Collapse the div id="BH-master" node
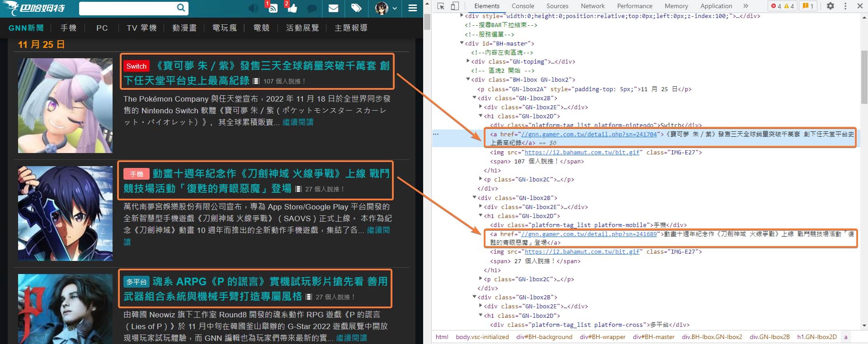 click(x=462, y=43)
